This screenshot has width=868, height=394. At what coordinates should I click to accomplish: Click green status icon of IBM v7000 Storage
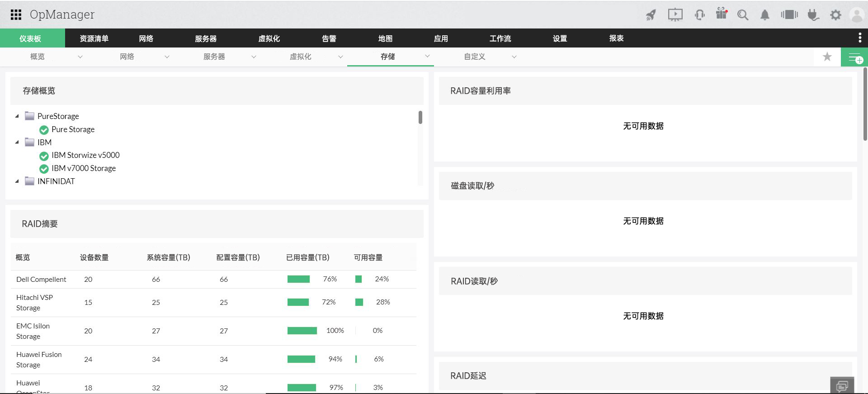pos(44,169)
